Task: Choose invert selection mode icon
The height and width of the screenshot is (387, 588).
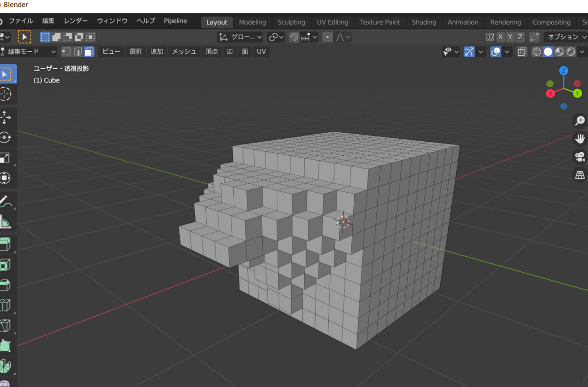Action: coord(79,37)
